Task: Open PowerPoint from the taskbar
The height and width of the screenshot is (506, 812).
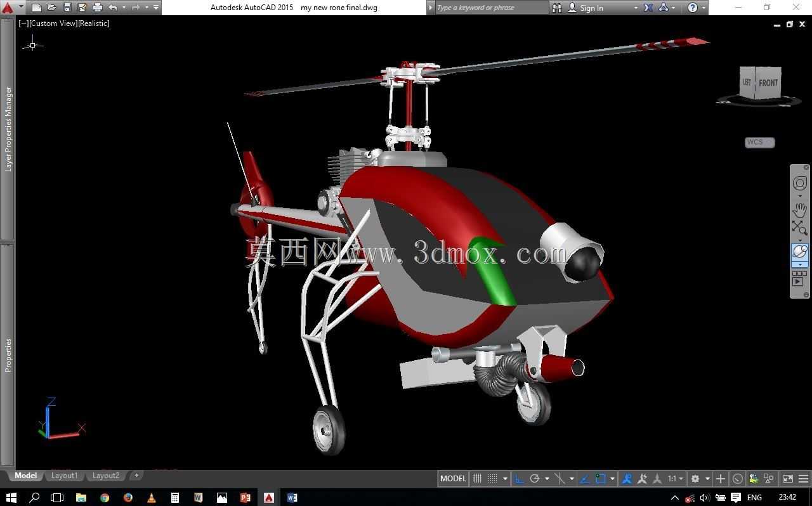Action: click(x=246, y=498)
